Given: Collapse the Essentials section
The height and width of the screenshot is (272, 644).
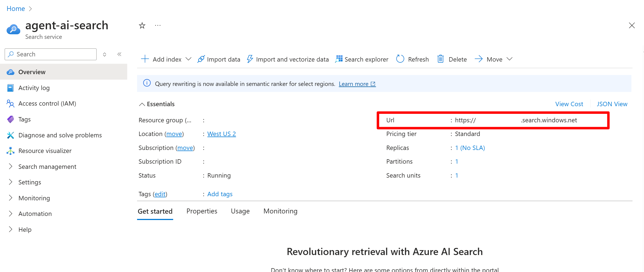Looking at the screenshot, I should (142, 104).
